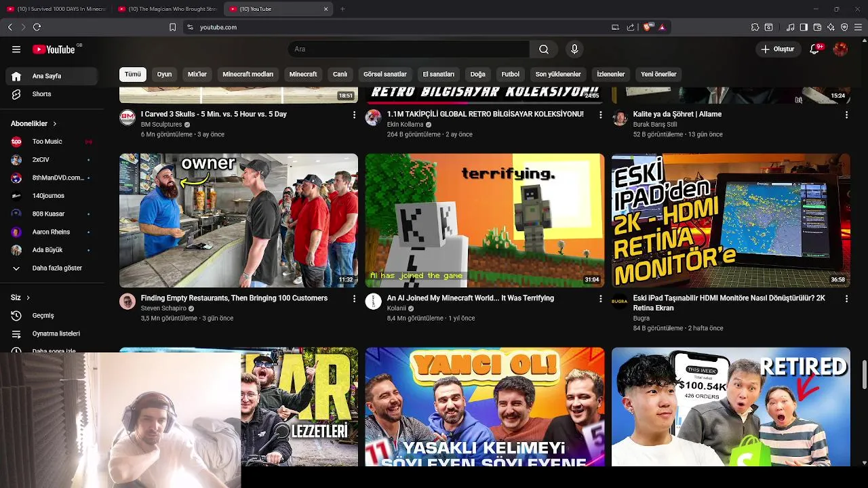The height and width of the screenshot is (488, 868).
Task: Play Eski iPad HDMI monitor thumbnail
Action: tap(731, 220)
